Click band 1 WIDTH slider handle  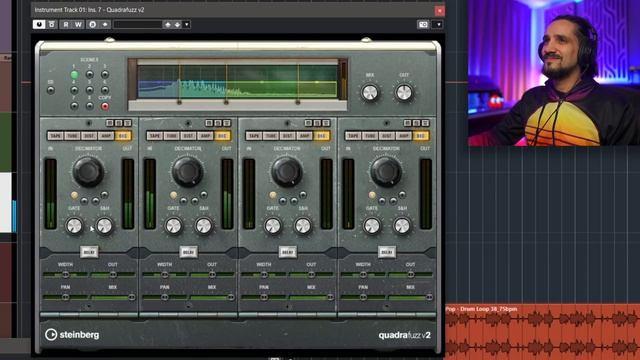click(x=65, y=274)
